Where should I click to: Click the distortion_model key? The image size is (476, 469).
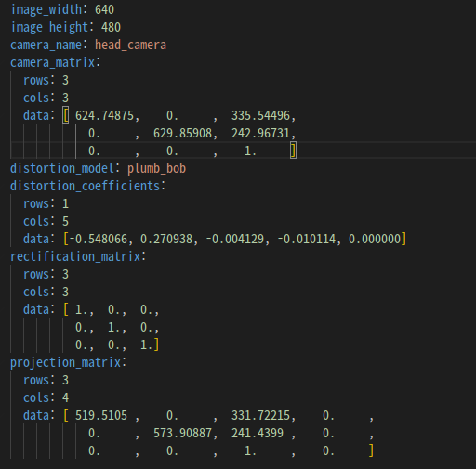(62, 168)
